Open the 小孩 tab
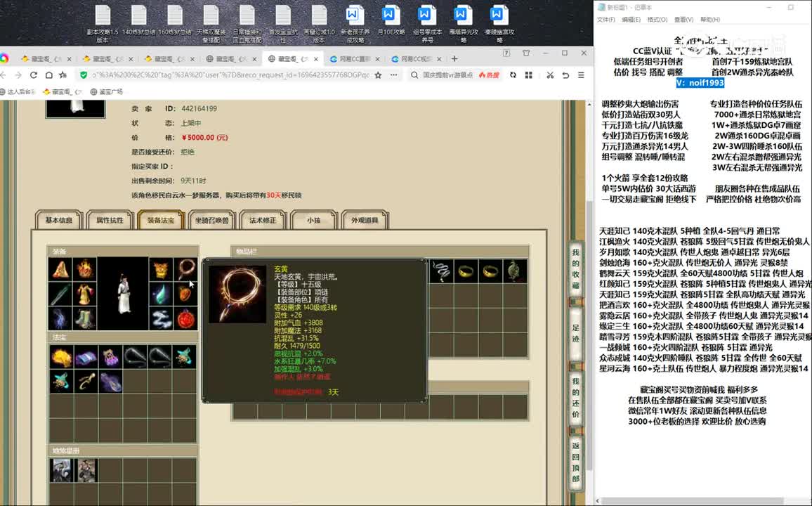This screenshot has width=812, height=506. (x=314, y=220)
